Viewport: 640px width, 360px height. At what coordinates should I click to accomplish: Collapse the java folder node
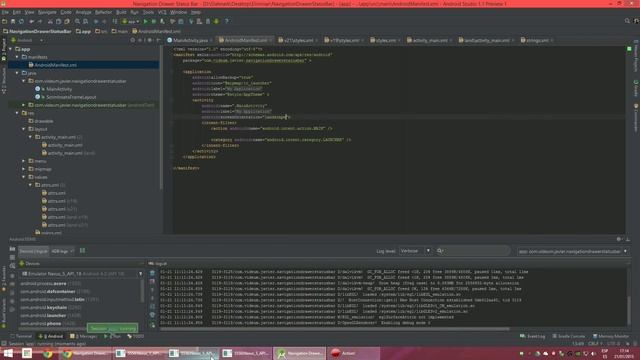pyautogui.click(x=17, y=73)
